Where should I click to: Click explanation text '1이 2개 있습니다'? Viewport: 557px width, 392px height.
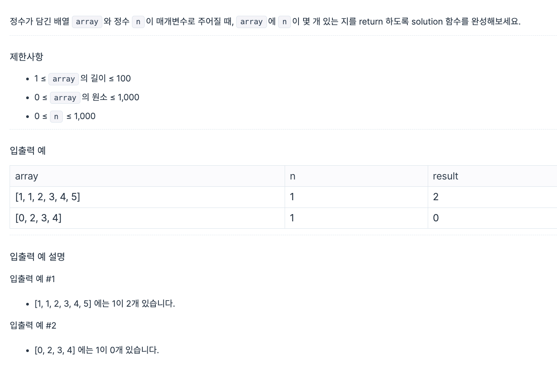point(143,304)
